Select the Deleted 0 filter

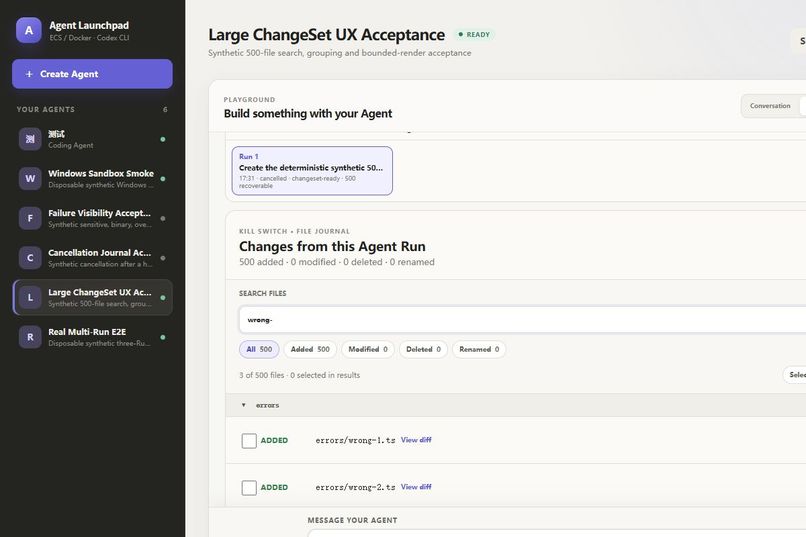tap(424, 349)
